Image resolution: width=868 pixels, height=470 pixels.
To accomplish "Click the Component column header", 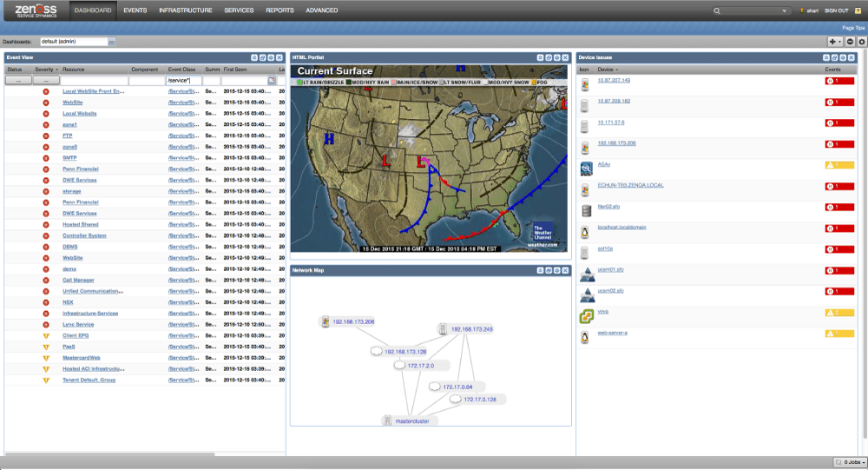I will click(x=144, y=70).
